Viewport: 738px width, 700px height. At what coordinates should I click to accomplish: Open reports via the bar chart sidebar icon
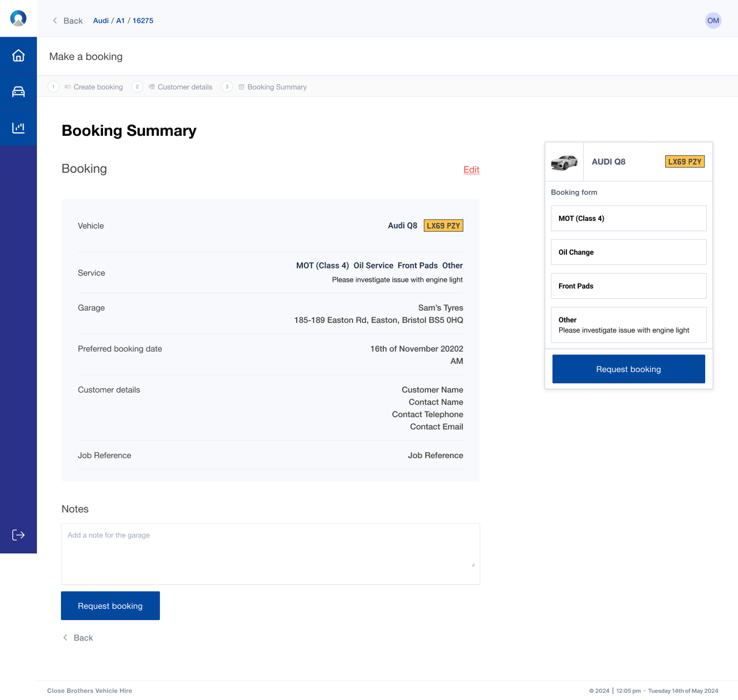pos(18,127)
